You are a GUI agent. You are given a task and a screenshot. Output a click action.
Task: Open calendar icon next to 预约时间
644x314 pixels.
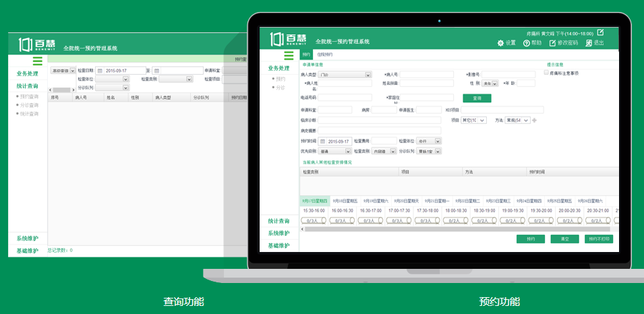tap(323, 142)
